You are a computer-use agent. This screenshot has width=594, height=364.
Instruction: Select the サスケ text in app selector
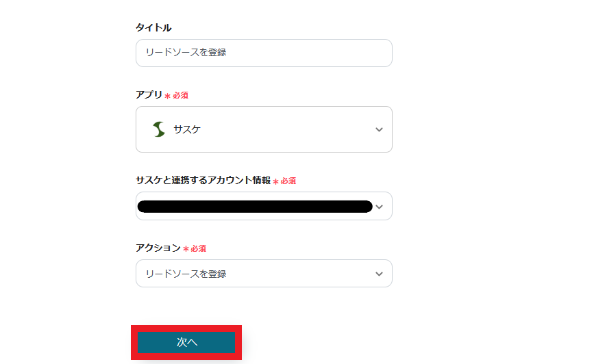pos(187,129)
